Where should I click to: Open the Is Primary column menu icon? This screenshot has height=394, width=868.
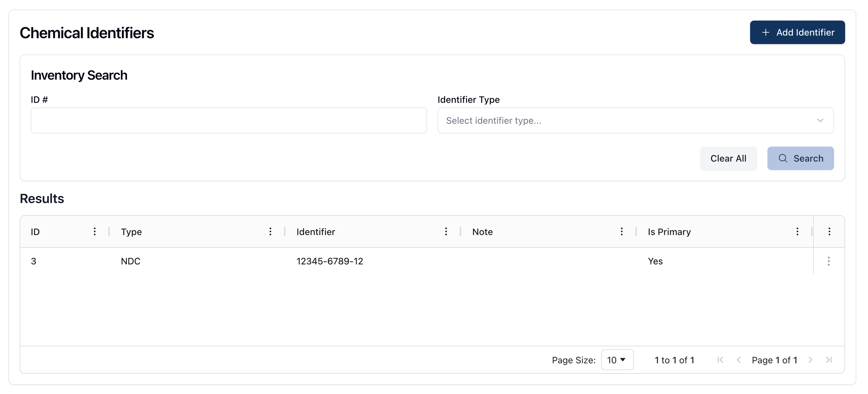(797, 232)
